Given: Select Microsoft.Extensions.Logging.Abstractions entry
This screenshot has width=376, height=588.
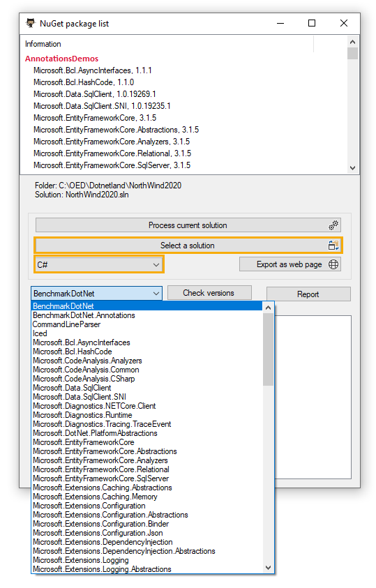Looking at the screenshot, I should (x=147, y=569).
